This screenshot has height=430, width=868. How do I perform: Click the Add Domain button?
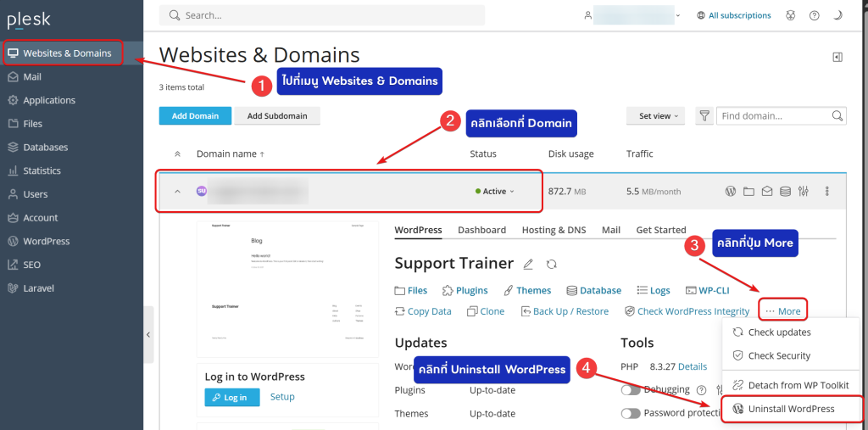[196, 116]
